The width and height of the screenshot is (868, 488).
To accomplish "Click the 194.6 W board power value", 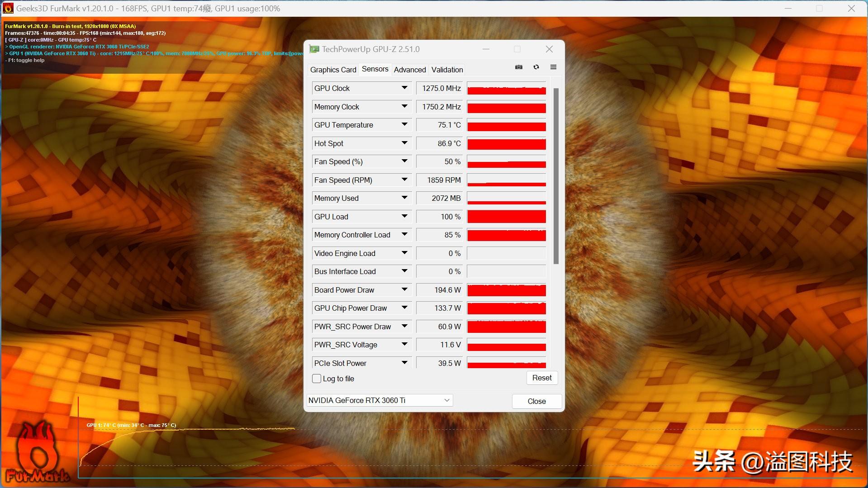I will point(439,290).
